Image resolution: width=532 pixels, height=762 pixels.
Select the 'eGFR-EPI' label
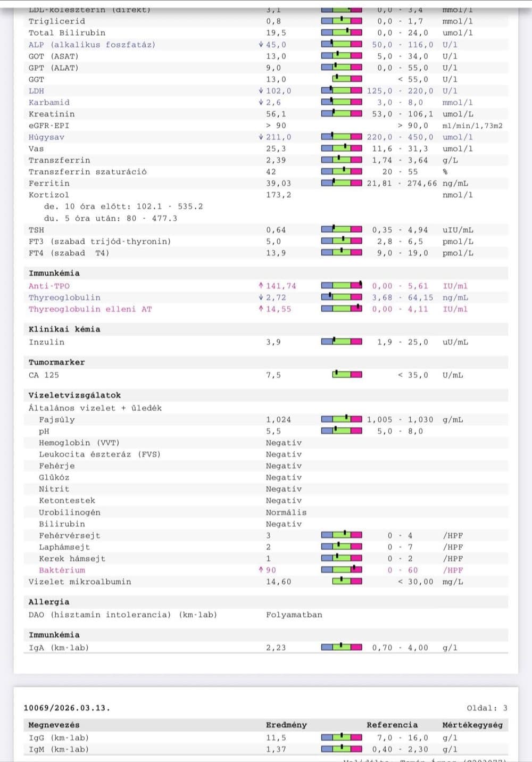[x=49, y=126]
